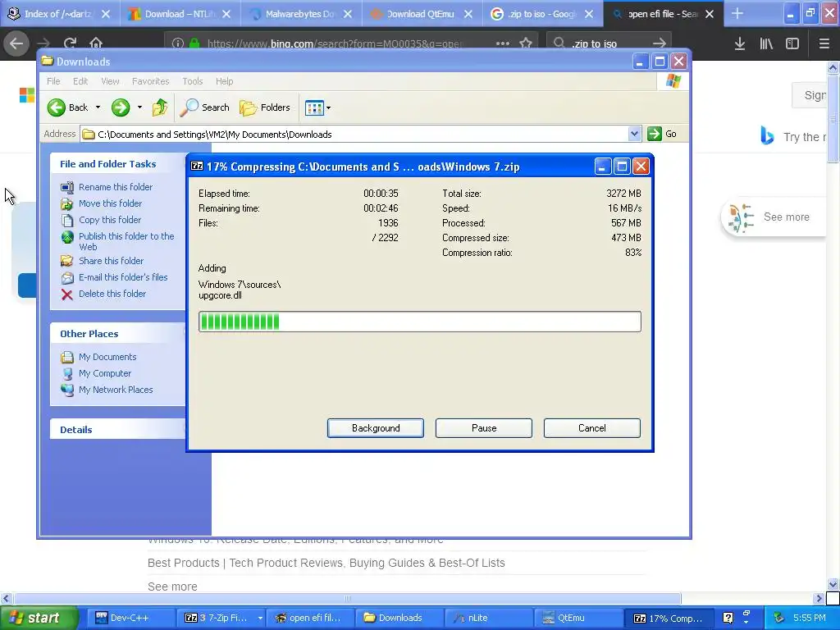Click the vertical scrollbar down arrow in Firefox
The width and height of the screenshot is (840, 630).
tap(833, 584)
